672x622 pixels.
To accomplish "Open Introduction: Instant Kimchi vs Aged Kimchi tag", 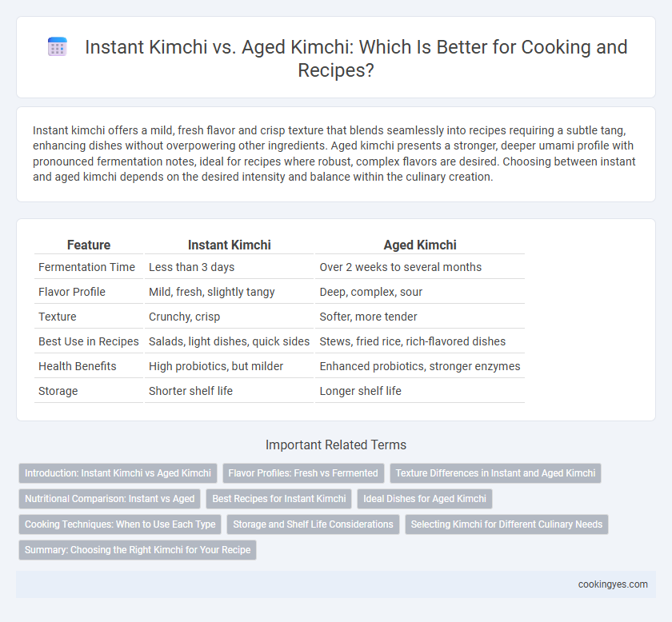I will pyautogui.click(x=118, y=473).
